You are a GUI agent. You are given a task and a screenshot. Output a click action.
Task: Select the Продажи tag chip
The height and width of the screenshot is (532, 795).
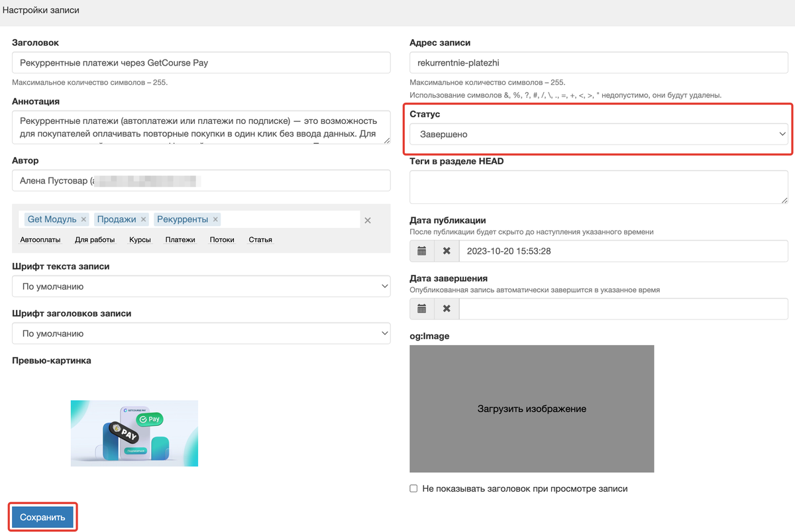(x=121, y=219)
